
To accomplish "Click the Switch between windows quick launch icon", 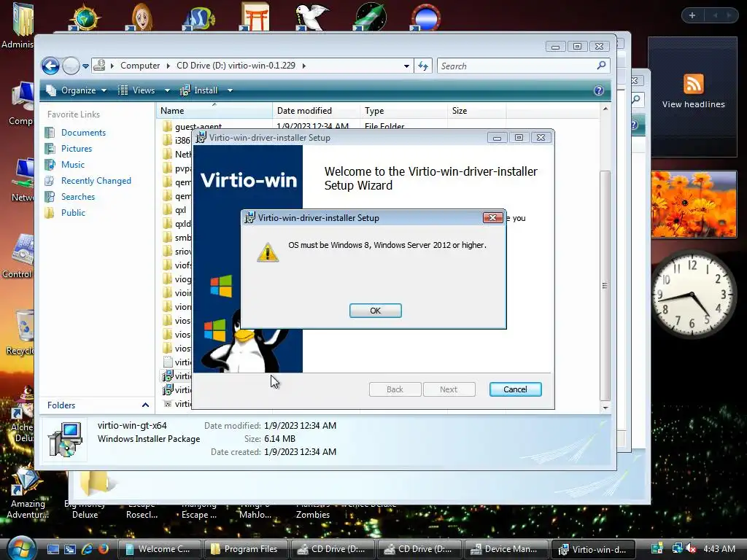I will [69, 549].
